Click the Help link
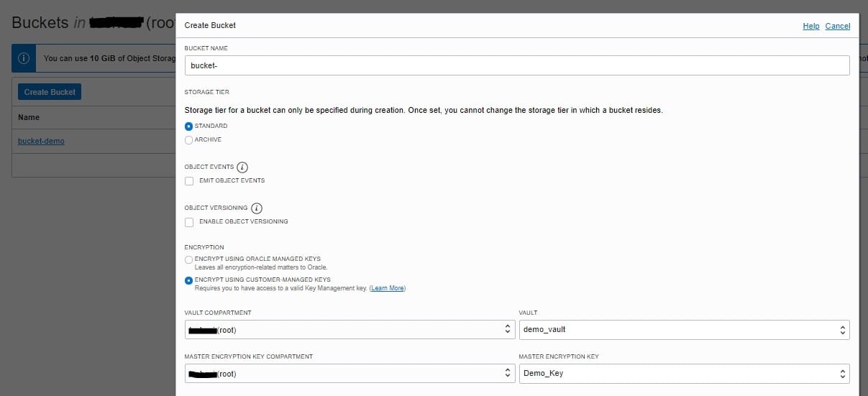Viewport: 868px width, 396px height. pos(810,26)
